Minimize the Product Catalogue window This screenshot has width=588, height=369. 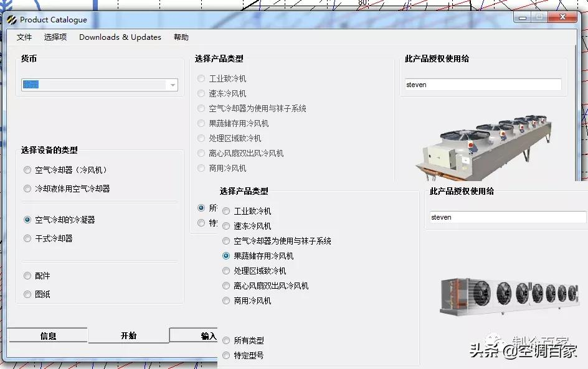pyautogui.click(x=523, y=17)
